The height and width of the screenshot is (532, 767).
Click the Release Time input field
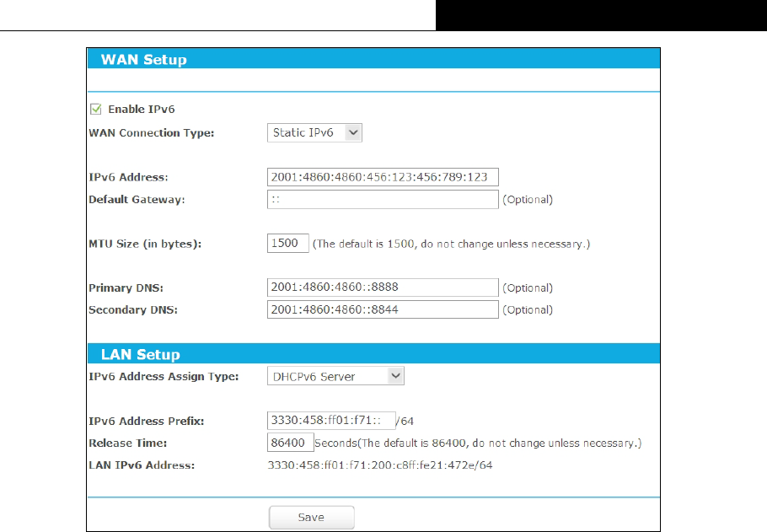click(x=290, y=443)
